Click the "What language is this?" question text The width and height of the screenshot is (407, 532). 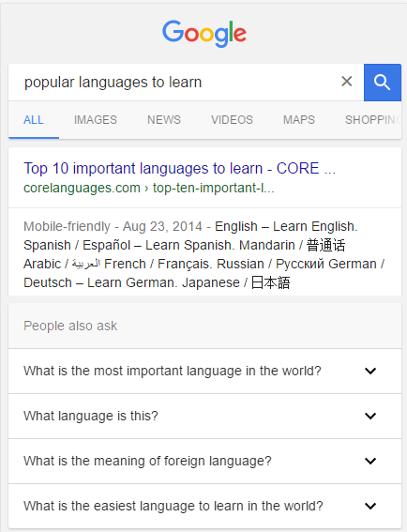coord(91,416)
